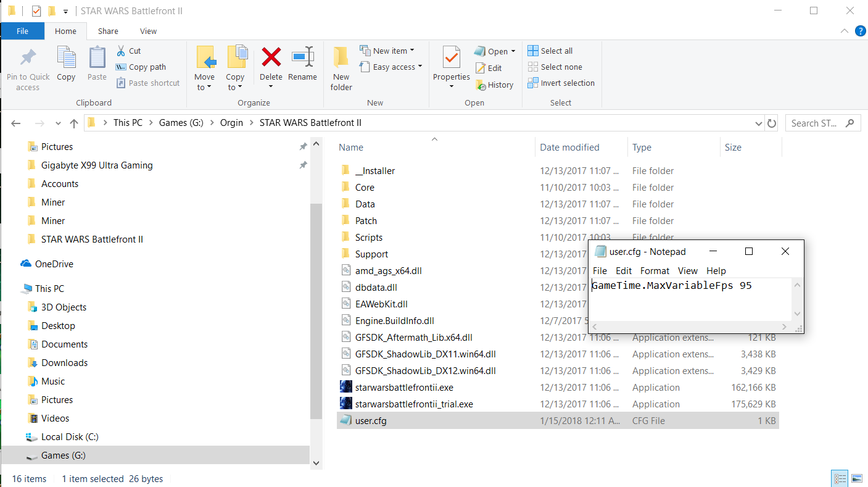This screenshot has height=487, width=868.
Task: Switch to the Share tab
Action: pos(108,31)
